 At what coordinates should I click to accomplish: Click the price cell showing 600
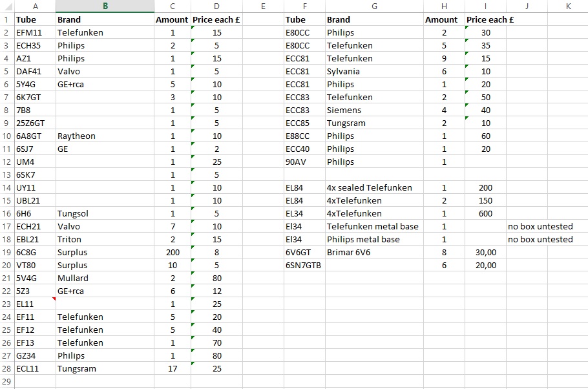coord(486,213)
